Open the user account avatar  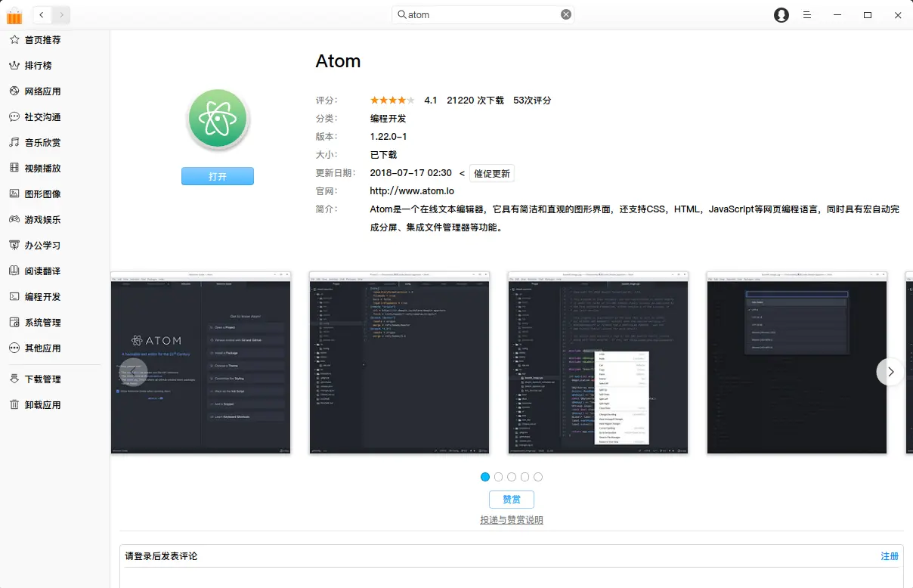(781, 15)
